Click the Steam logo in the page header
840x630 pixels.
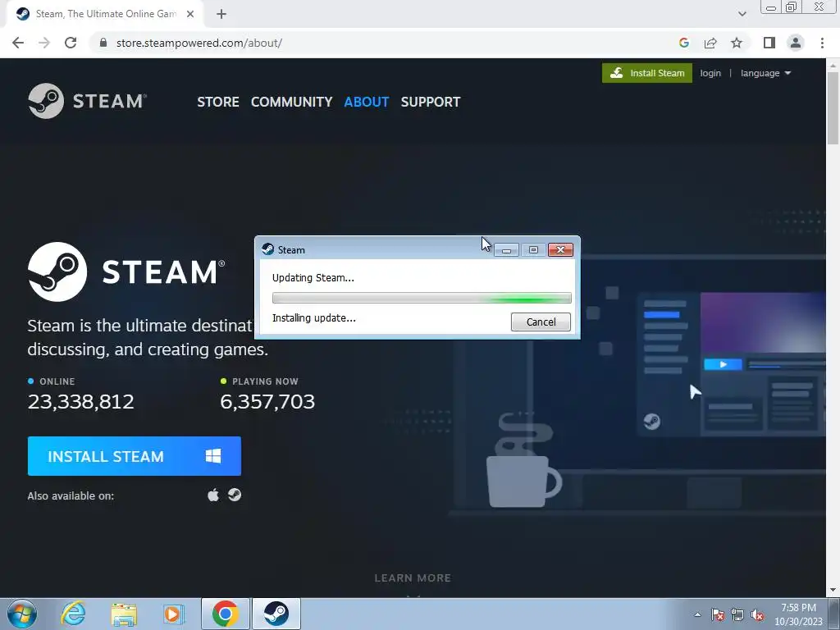click(87, 101)
